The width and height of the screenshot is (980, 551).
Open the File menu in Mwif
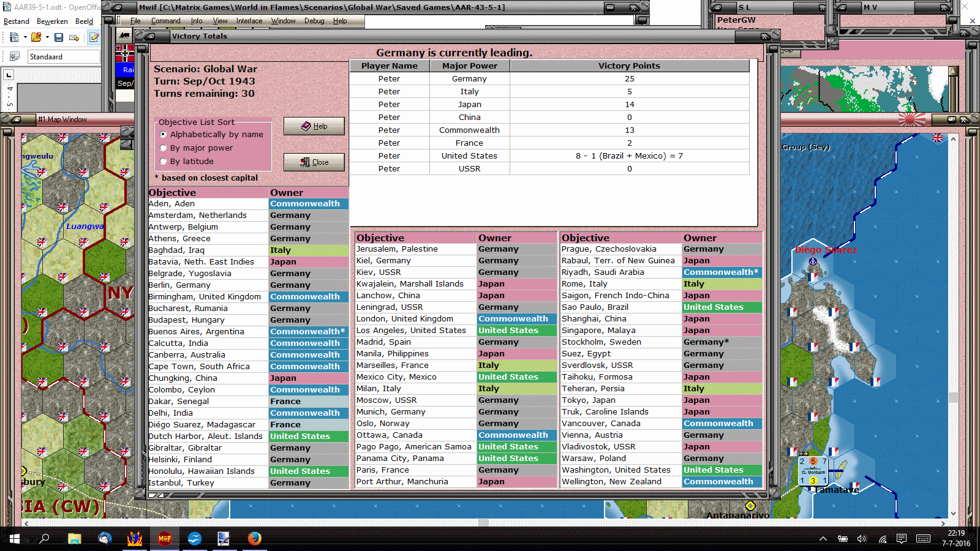click(x=135, y=21)
